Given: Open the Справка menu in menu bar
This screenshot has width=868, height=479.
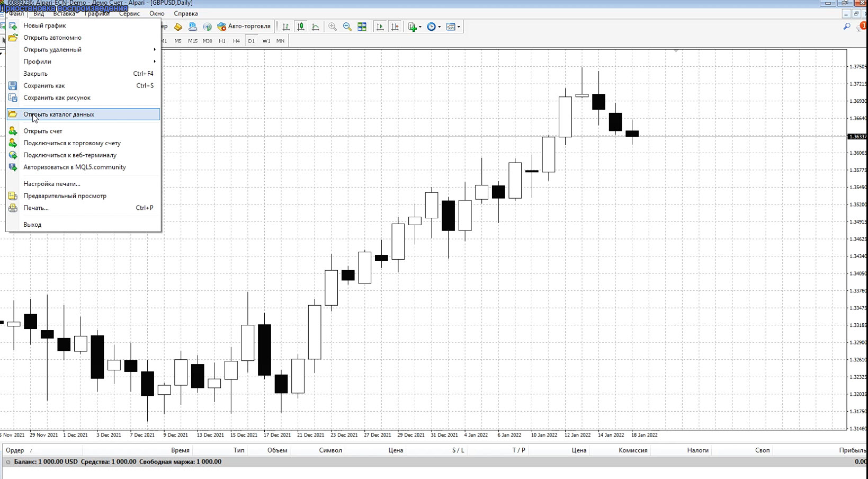Looking at the screenshot, I should click(185, 14).
